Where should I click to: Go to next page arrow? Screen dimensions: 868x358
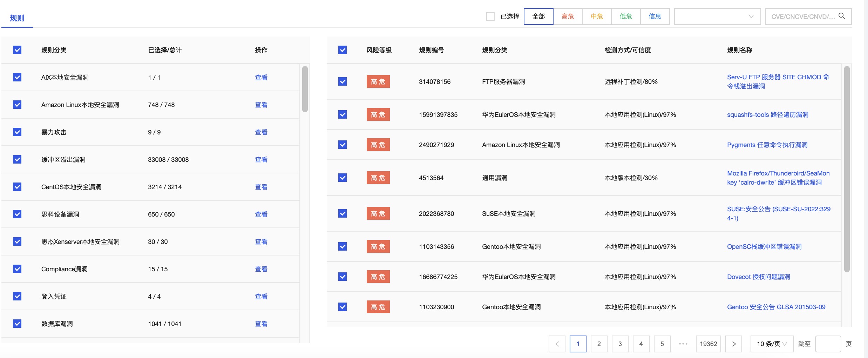pos(734,344)
